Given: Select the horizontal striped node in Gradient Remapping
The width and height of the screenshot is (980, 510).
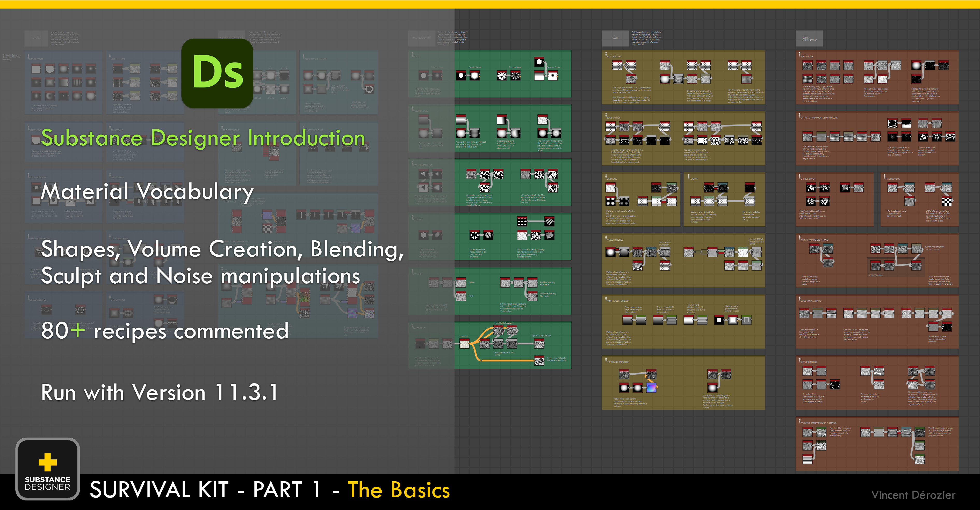Looking at the screenshot, I should [x=808, y=459].
